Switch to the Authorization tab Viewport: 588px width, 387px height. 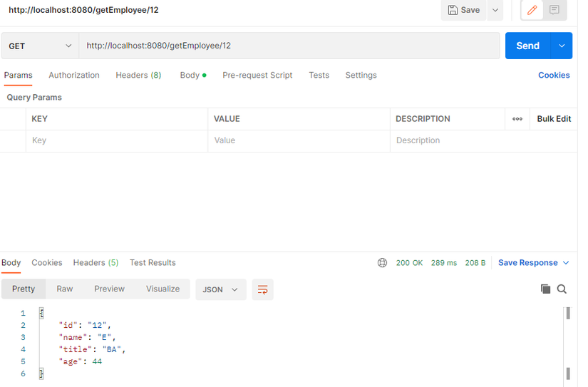(x=74, y=75)
